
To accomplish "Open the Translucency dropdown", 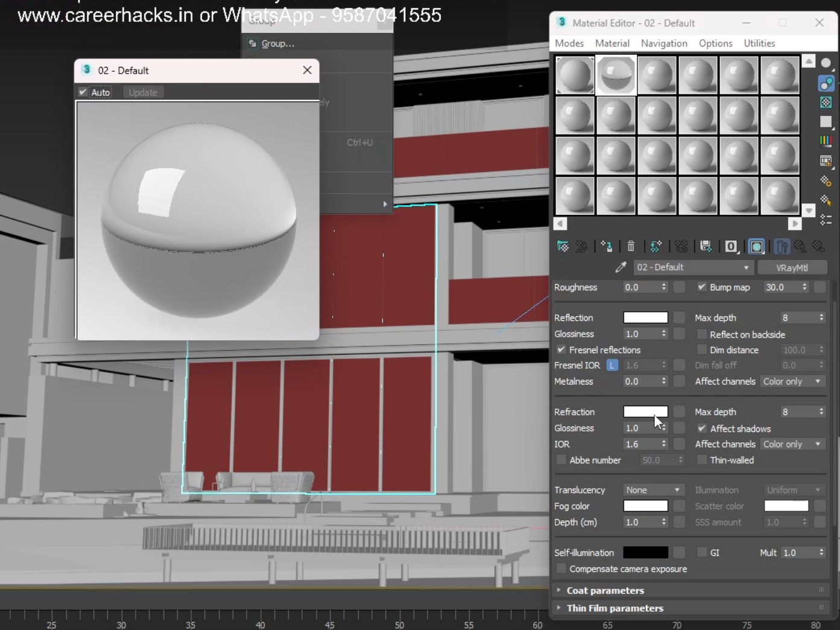I will pyautogui.click(x=652, y=490).
